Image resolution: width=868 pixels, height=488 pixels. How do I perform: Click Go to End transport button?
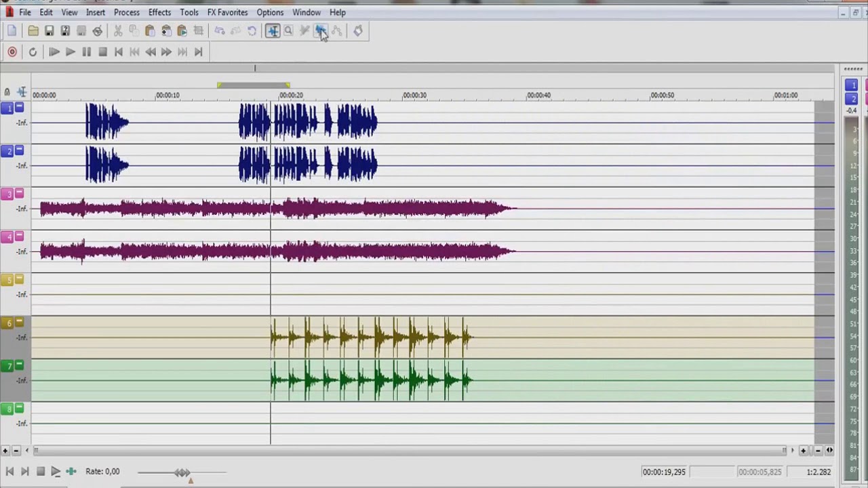(198, 52)
